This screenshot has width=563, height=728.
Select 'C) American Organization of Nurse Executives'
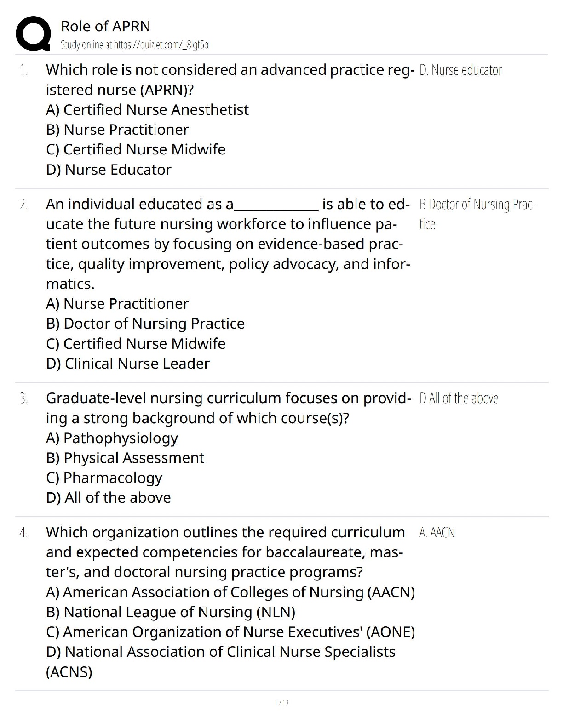[x=230, y=632]
